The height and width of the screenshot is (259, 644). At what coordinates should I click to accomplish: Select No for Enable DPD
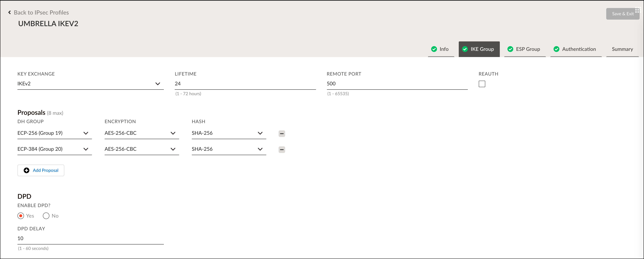46,216
